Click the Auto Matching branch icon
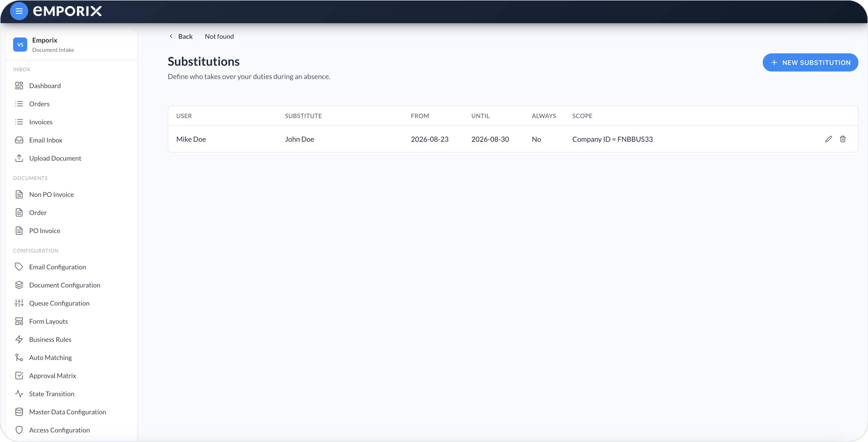Image resolution: width=868 pixels, height=442 pixels. point(19,357)
